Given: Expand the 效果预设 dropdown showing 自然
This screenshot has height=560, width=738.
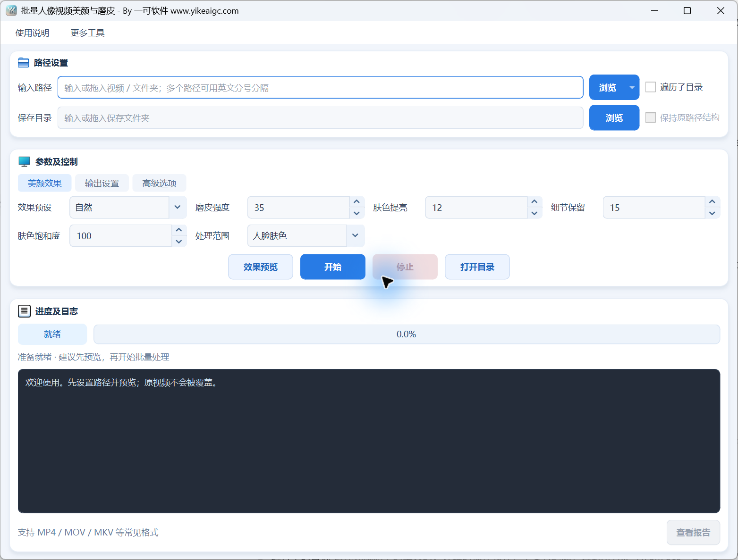Looking at the screenshot, I should point(128,208).
